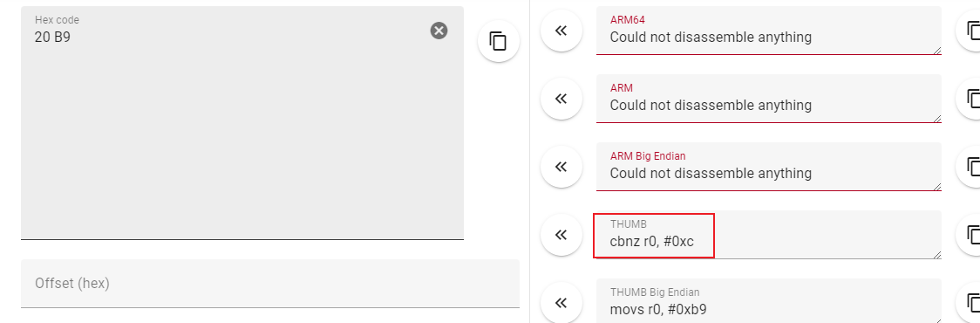This screenshot has width=980, height=323.
Task: Click the double-arrow button beside THUMB Big Endian
Action: click(x=561, y=303)
